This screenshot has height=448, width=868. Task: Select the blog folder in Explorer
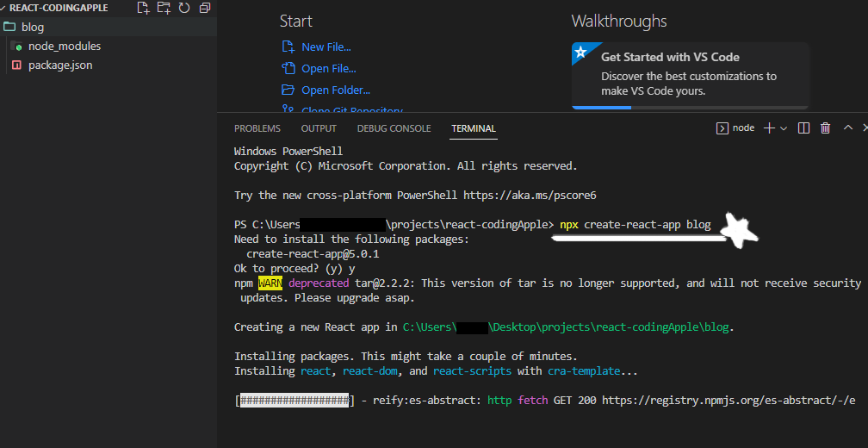[108, 27]
